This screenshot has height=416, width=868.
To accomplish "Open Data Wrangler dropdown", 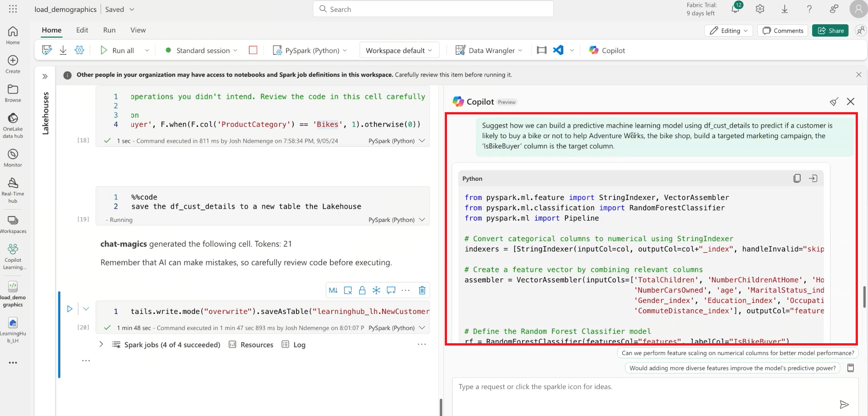I will click(x=489, y=50).
